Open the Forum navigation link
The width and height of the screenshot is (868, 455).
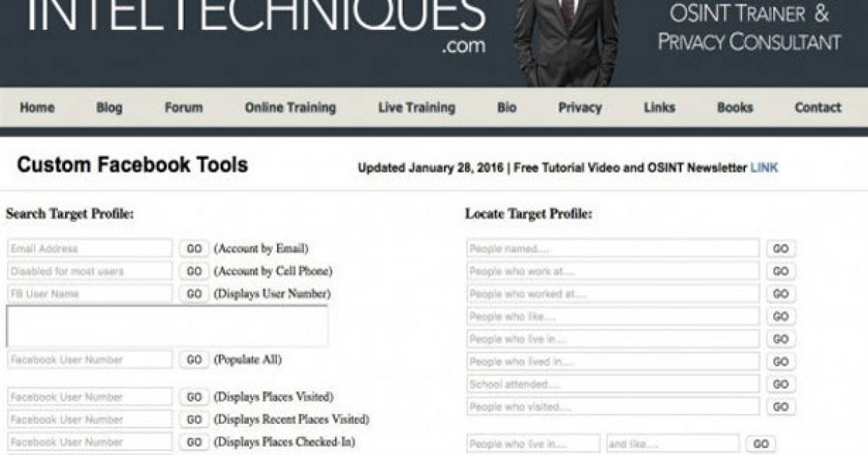tap(183, 108)
